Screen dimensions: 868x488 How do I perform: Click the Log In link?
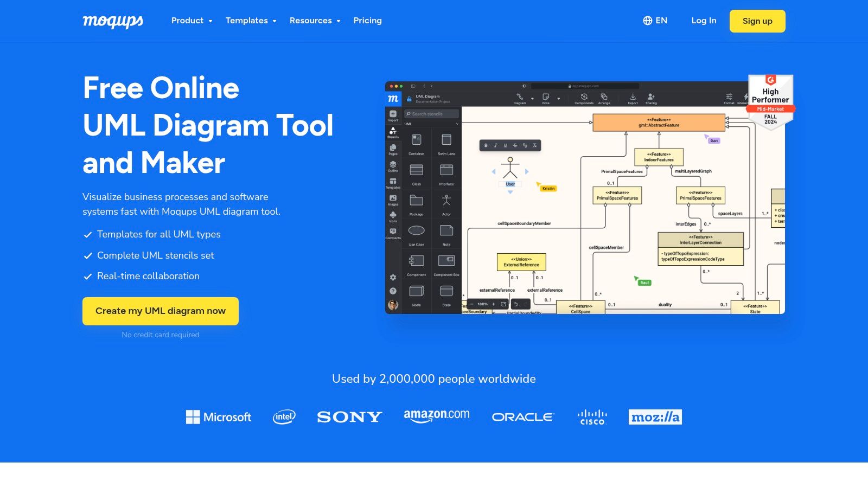[704, 21]
